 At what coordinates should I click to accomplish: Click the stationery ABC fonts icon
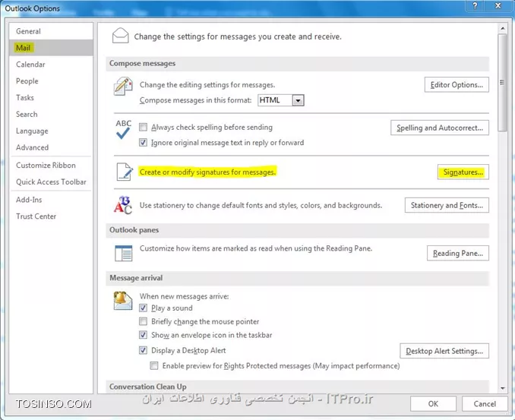pyautogui.click(x=123, y=205)
